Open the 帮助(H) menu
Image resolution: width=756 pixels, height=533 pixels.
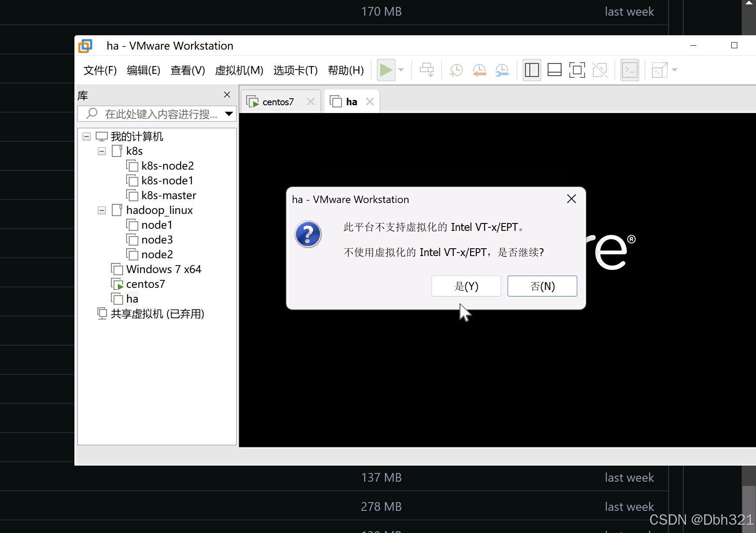(346, 70)
